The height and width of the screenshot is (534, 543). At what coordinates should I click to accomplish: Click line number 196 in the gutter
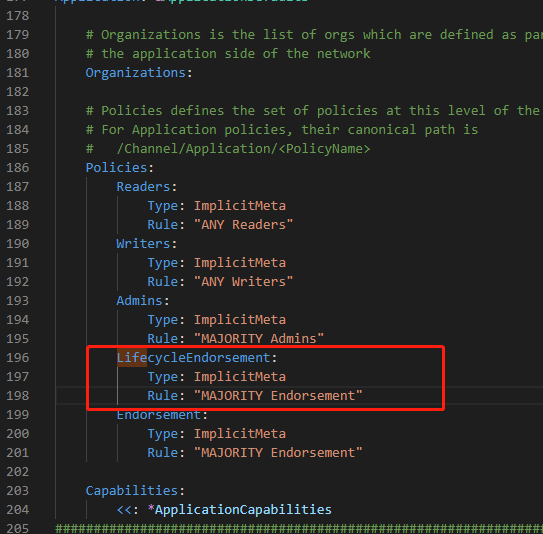pos(18,358)
